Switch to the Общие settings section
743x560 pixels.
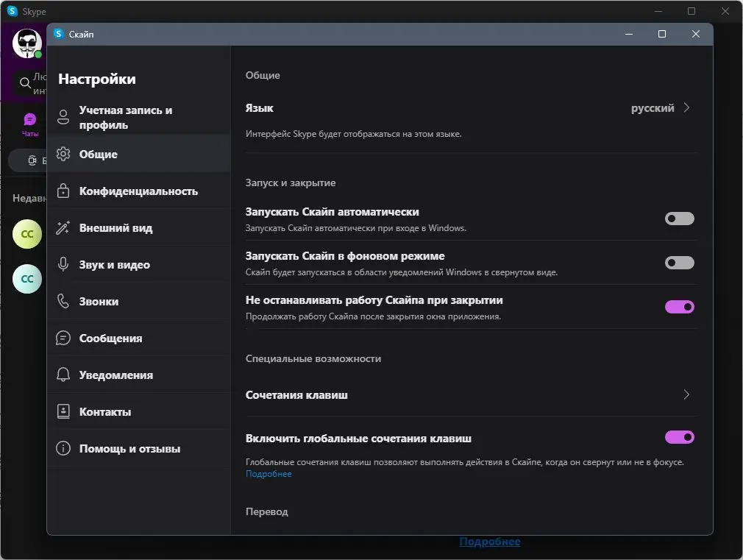118,154
